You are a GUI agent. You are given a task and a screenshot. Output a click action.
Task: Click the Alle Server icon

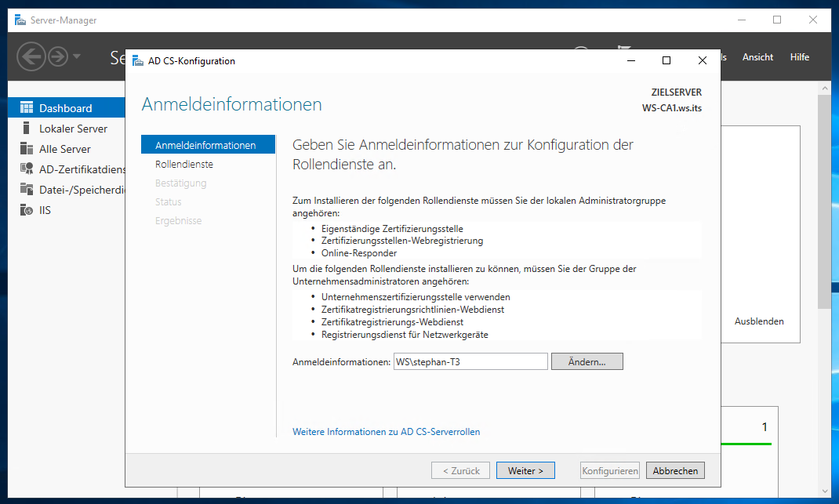[26, 149]
